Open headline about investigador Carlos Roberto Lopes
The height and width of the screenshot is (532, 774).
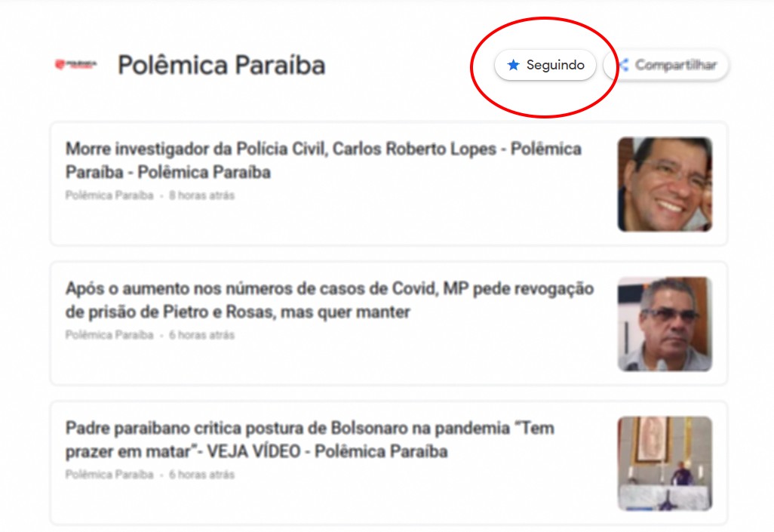click(x=324, y=161)
